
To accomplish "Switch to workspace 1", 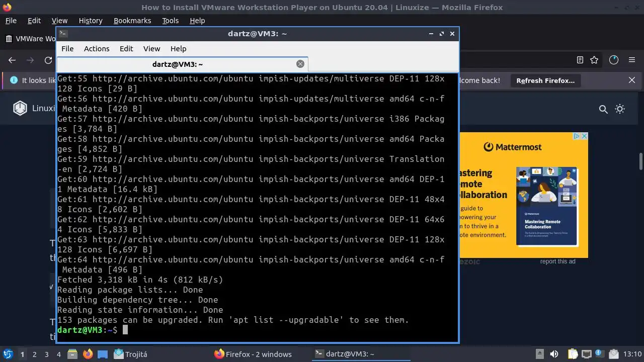I will tap(22, 354).
